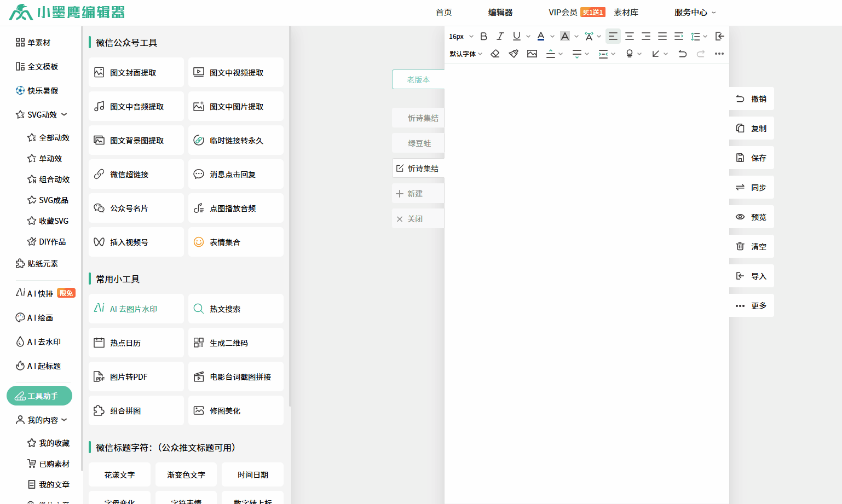Click the collapse toolbar arrow icon
Screen dimensions: 842x504
click(x=720, y=36)
